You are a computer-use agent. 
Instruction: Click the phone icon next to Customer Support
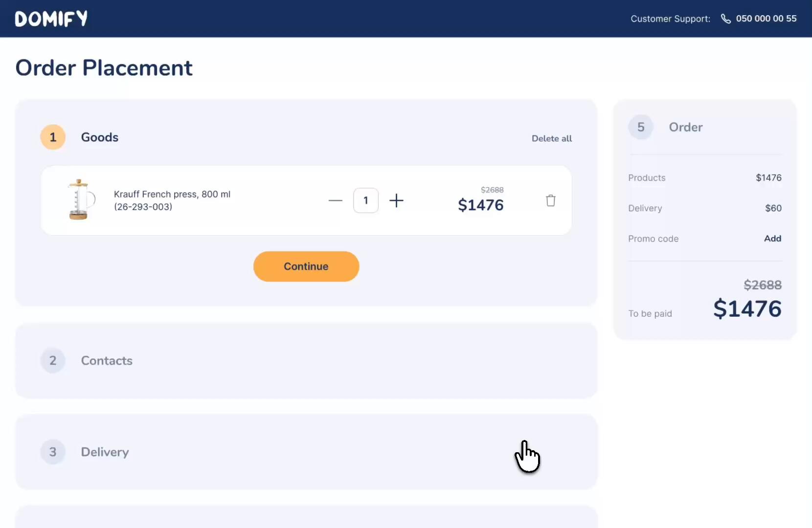click(726, 19)
